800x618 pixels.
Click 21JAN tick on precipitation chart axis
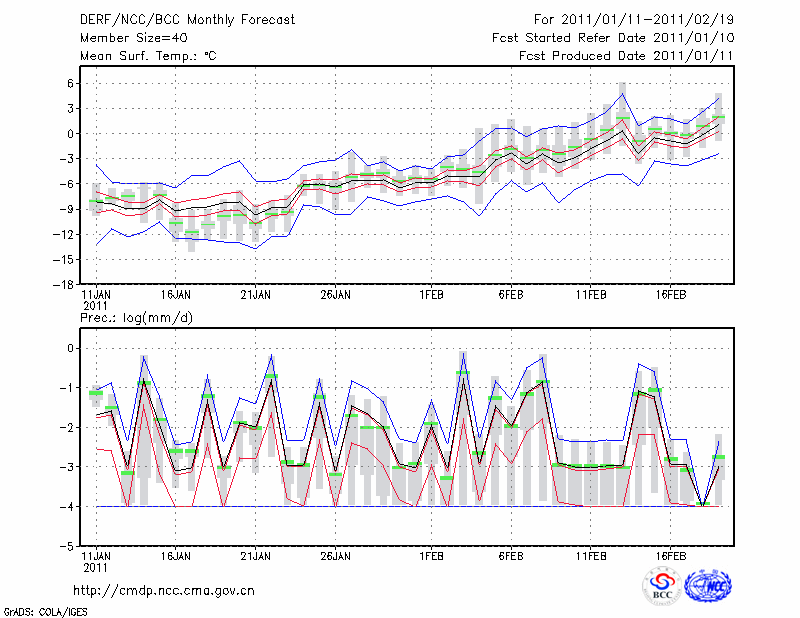[255, 555]
